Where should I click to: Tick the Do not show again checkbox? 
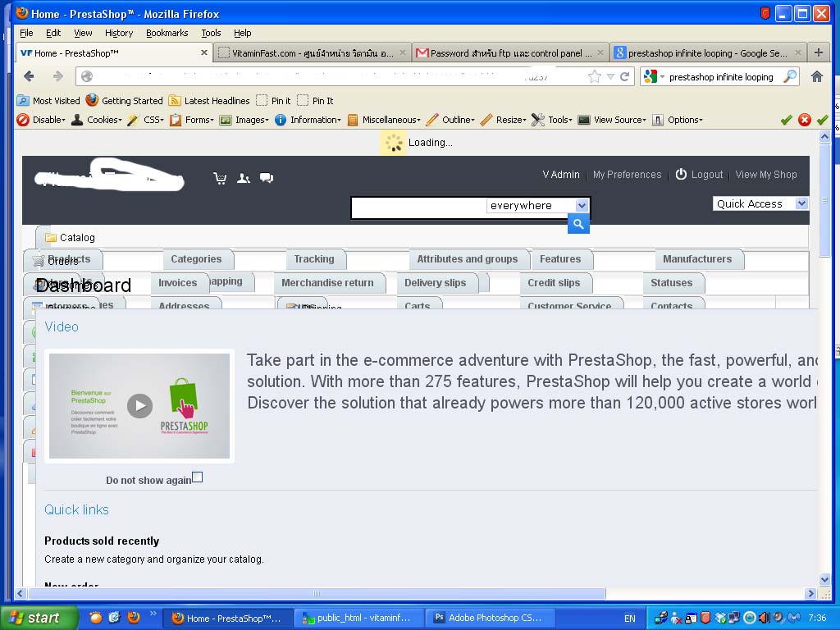click(197, 477)
